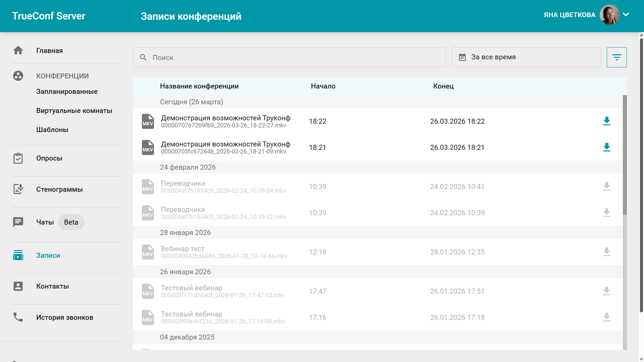The image size is (644, 362).
Task: Open Виртуальные комнаты section
Action: coord(74,111)
